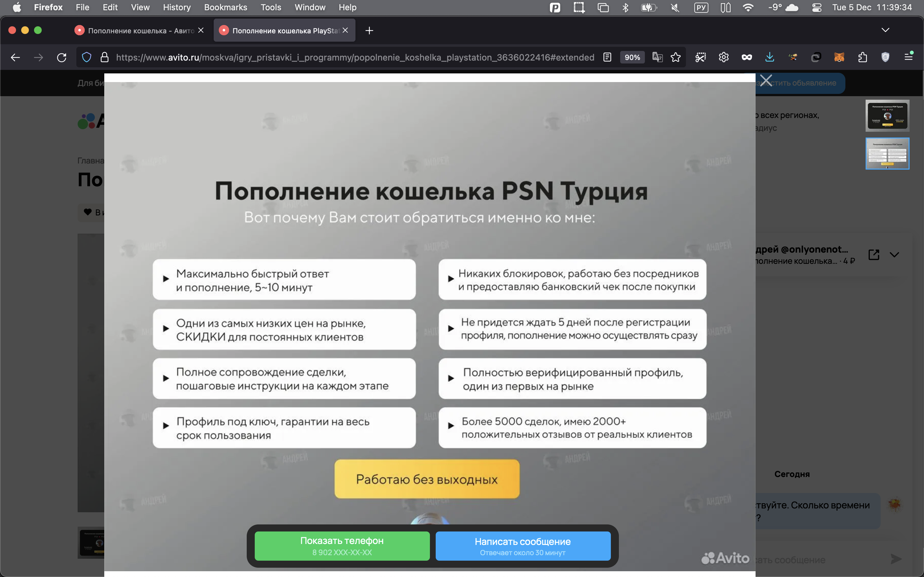The image size is (924, 577).
Task: Open the Firefox hamburger application menu
Action: click(908, 57)
